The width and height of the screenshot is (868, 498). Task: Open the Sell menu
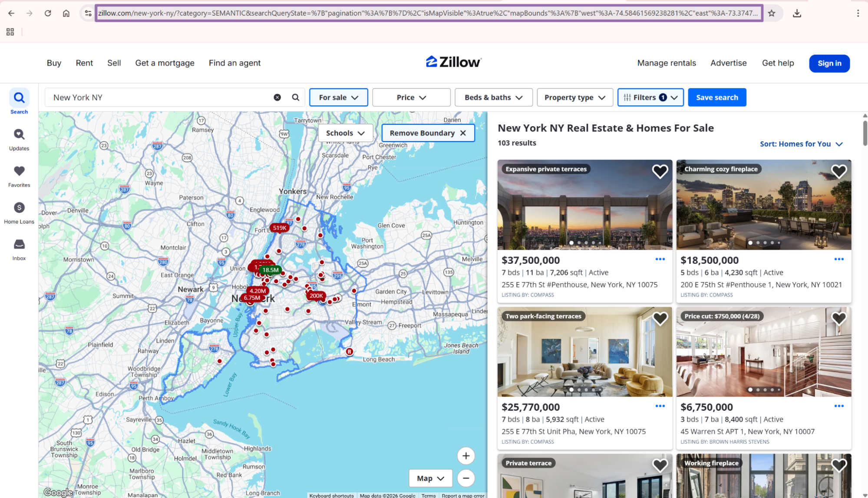(x=114, y=63)
